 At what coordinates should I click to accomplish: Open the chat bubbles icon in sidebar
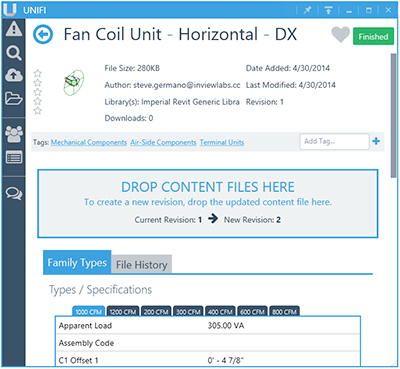coord(14,193)
